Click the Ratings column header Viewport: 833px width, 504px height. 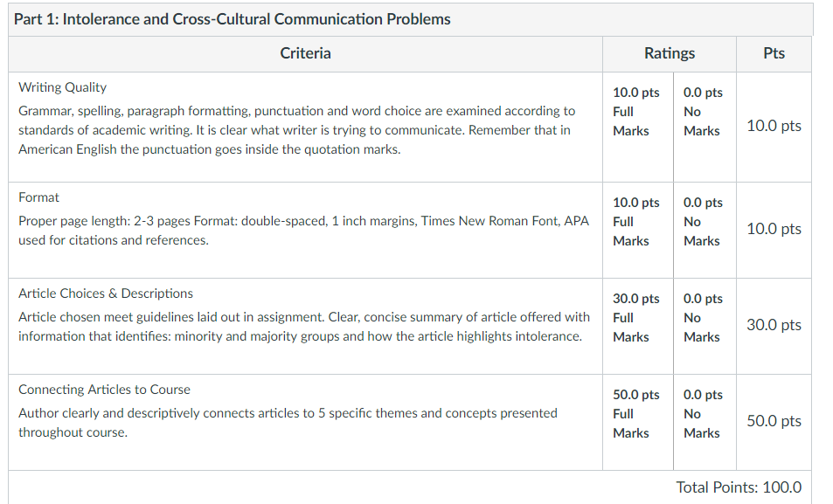tap(670, 53)
